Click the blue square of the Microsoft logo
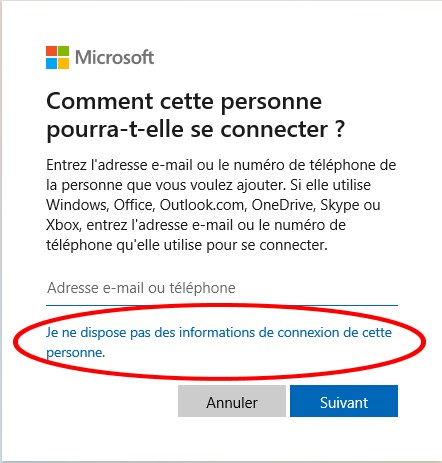 (51, 63)
